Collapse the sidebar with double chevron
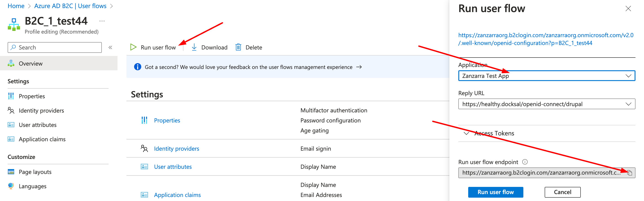Viewport: 644px width, 201px height. click(x=110, y=47)
